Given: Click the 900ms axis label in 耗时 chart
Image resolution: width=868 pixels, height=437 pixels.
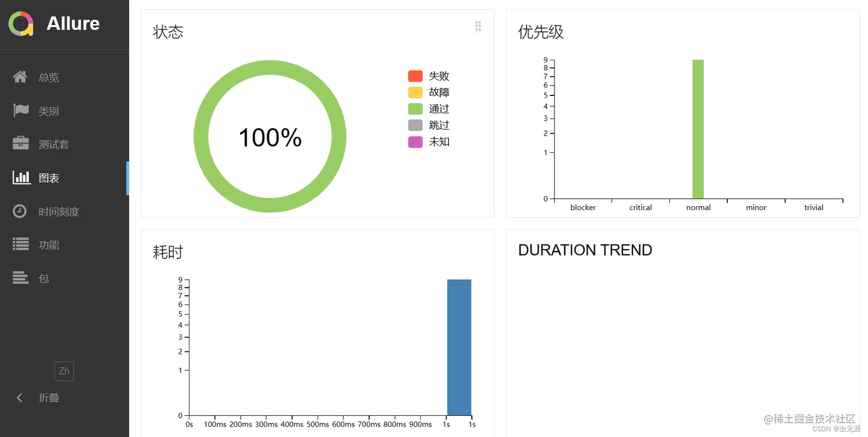Looking at the screenshot, I should click(x=420, y=424).
